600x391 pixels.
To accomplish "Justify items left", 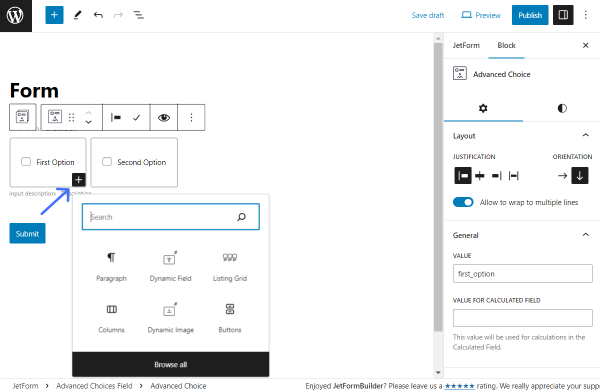I will pos(463,176).
